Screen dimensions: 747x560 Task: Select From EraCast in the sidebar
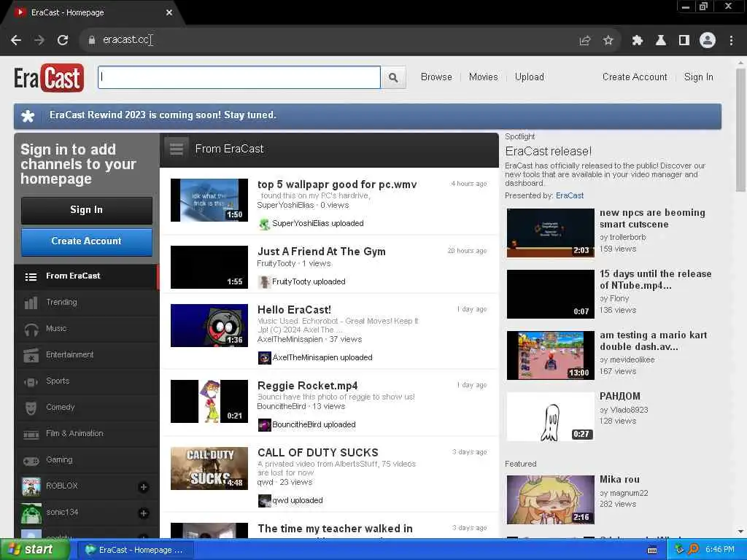coord(87,276)
